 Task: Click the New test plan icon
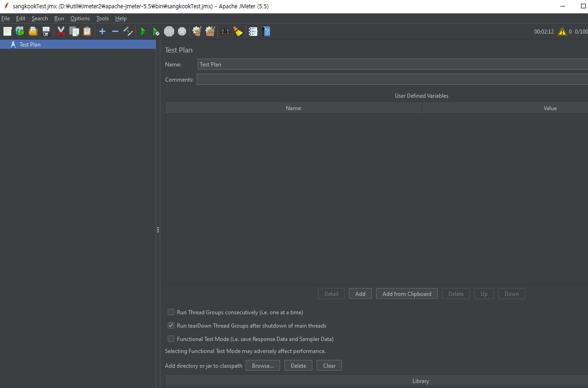7,31
